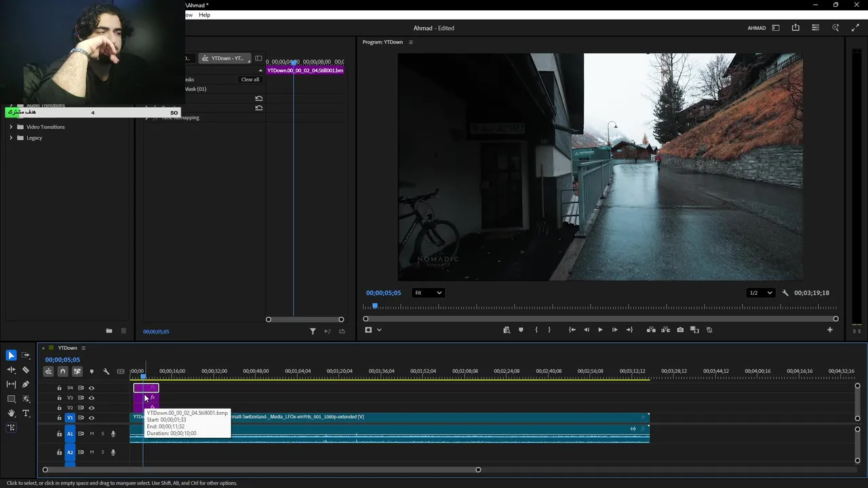Select the Rectangle tool
868x488 pixels.
tap(11, 399)
